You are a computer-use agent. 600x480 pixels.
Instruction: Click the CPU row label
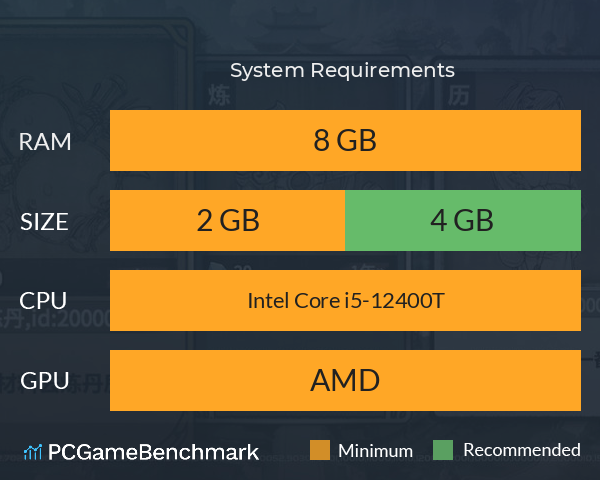click(43, 301)
